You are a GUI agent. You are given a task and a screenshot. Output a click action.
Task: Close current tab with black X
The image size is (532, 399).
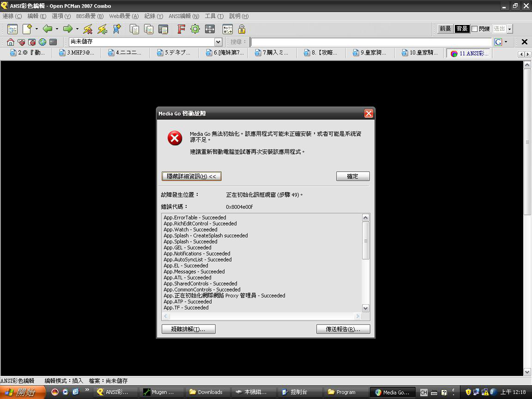click(525, 42)
